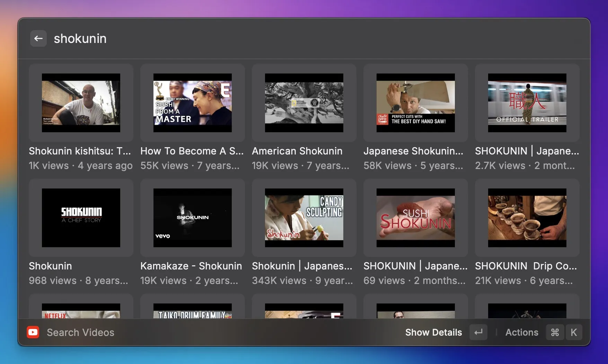Select the Netflix video thumbnail

tap(81, 311)
